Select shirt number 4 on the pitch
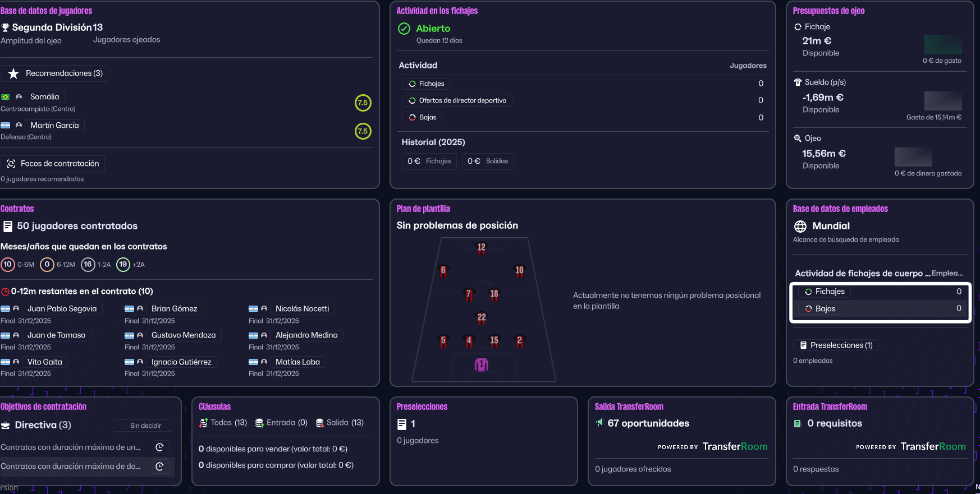The image size is (980, 494). [x=469, y=341]
